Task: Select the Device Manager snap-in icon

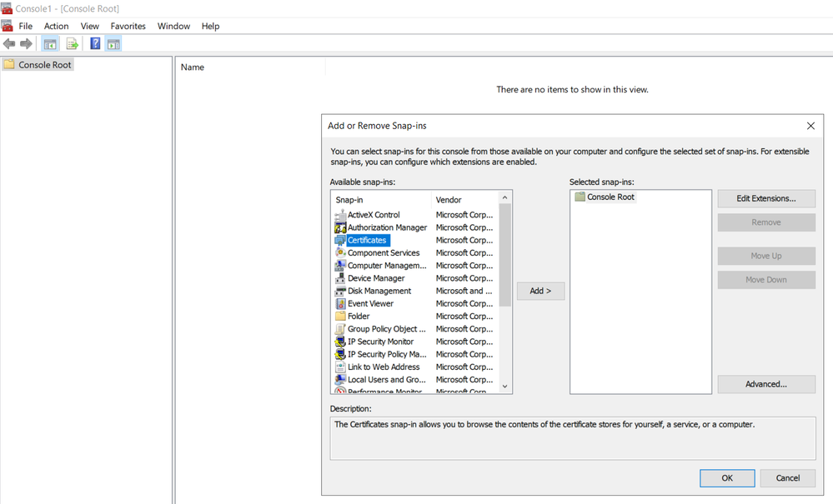Action: point(340,278)
